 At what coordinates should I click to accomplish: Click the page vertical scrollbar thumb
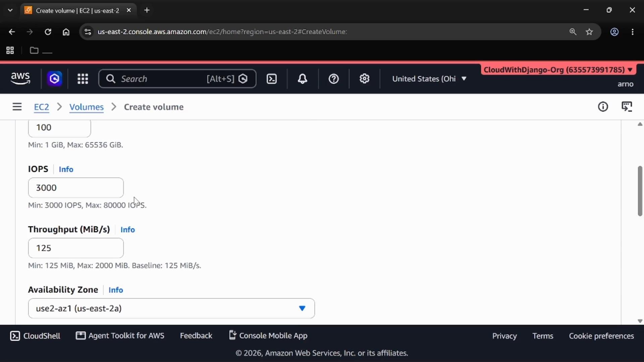pos(640,191)
